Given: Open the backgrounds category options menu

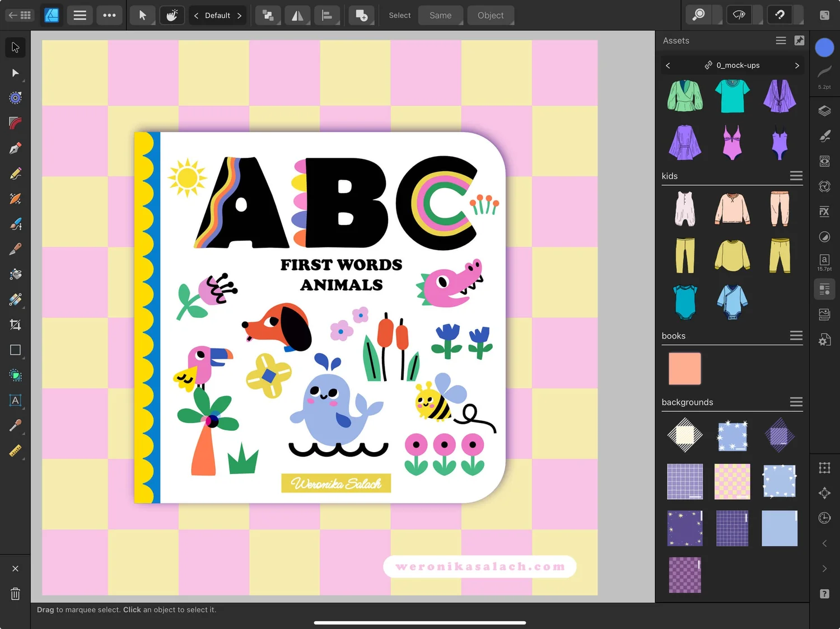Looking at the screenshot, I should tap(796, 402).
